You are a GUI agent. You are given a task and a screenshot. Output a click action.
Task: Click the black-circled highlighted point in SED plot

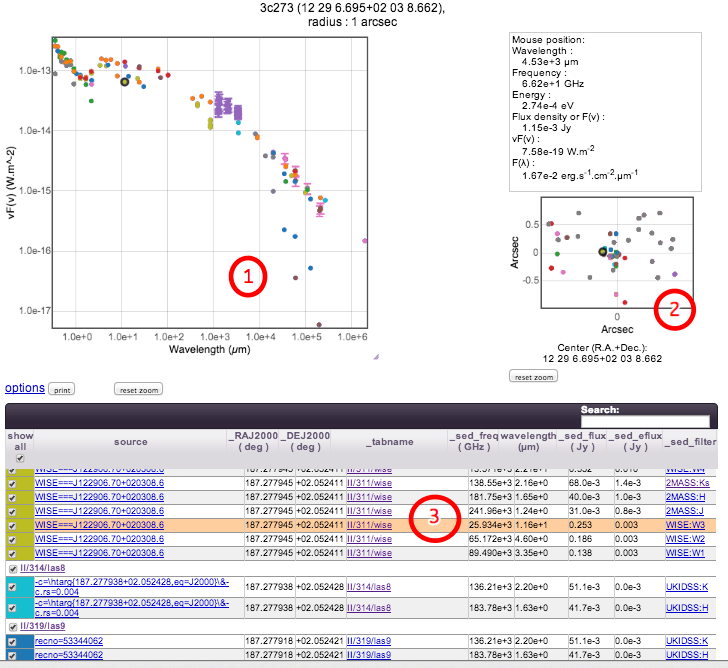coord(125,82)
